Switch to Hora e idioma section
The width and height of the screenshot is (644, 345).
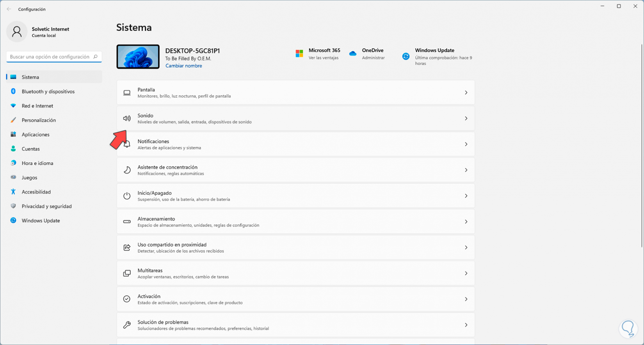pyautogui.click(x=37, y=163)
